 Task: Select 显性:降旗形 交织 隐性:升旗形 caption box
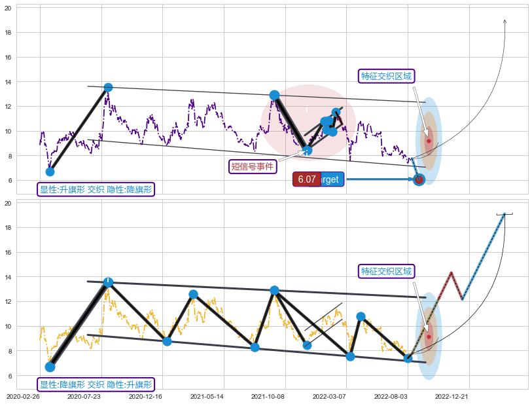coord(96,384)
